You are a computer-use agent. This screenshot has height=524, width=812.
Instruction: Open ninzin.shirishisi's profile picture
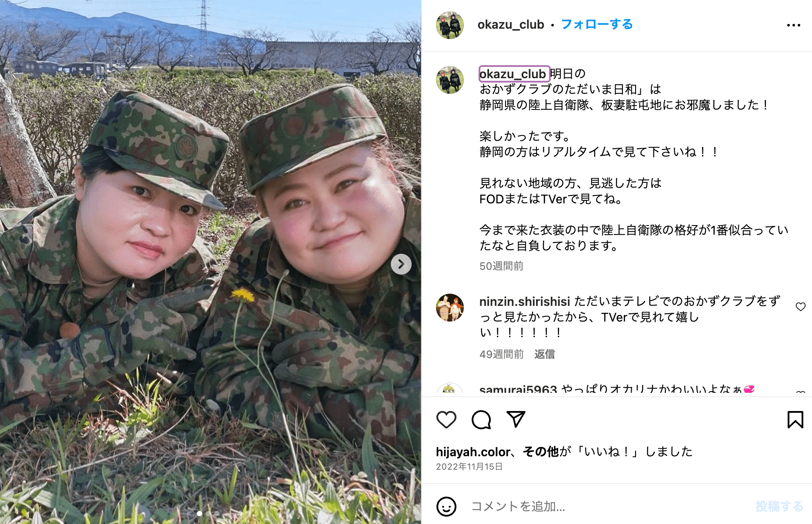click(x=450, y=308)
